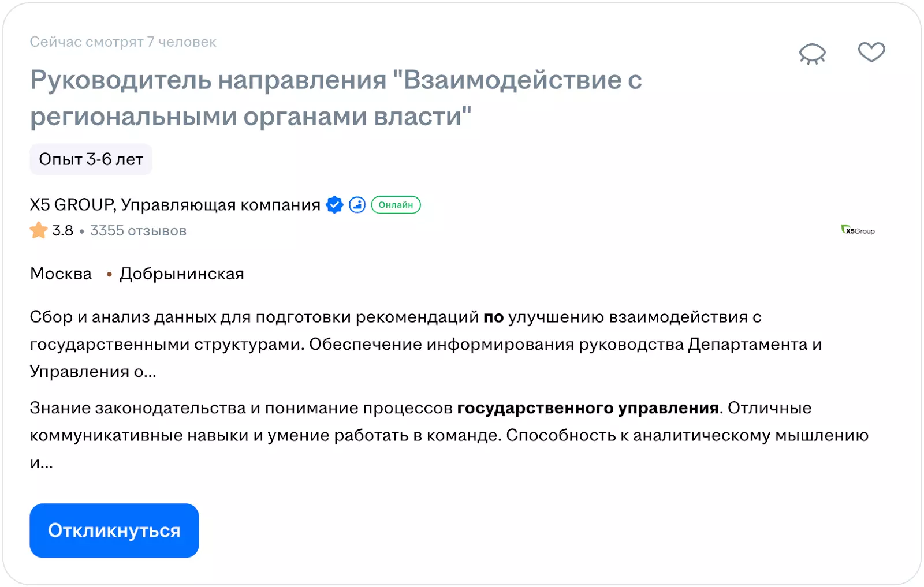The height and width of the screenshot is (587, 924).
Task: Open the 3355 отзывов reviews link
Action: [138, 231]
